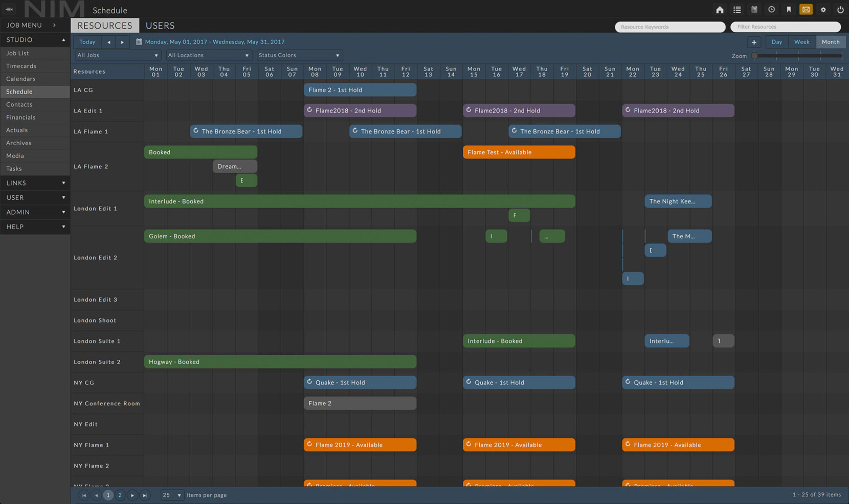Expand the LINKS section in the sidebar
The height and width of the screenshot is (504, 849).
[35, 182]
